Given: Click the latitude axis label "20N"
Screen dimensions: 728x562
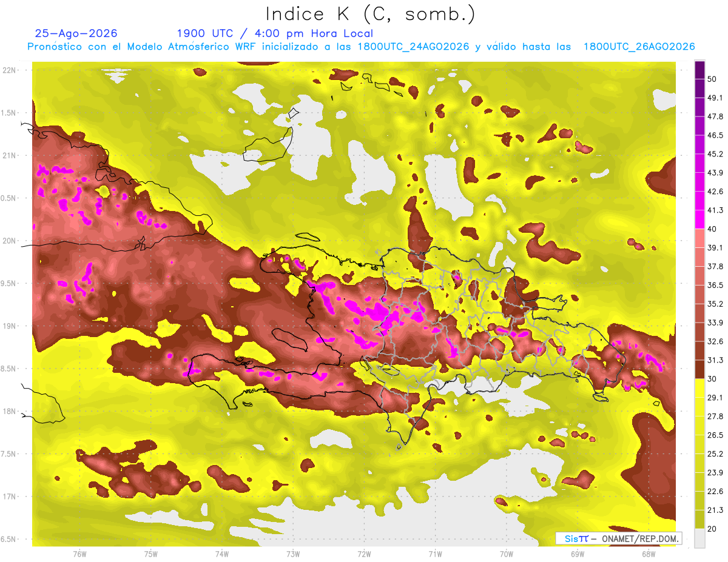Looking at the screenshot, I should (10, 241).
